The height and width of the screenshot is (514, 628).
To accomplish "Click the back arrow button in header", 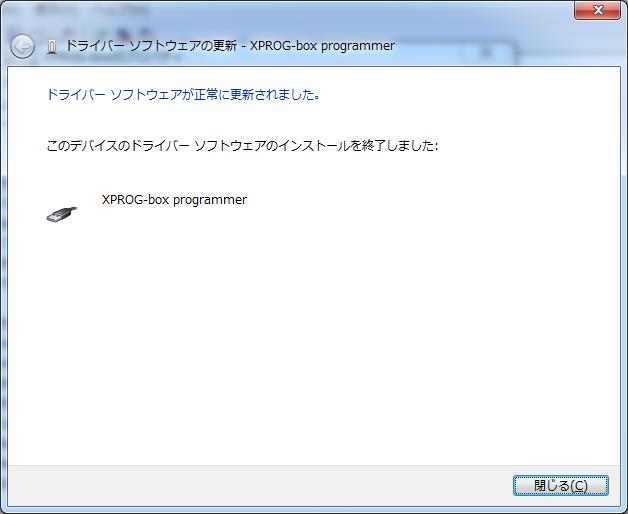I will pos(22,46).
